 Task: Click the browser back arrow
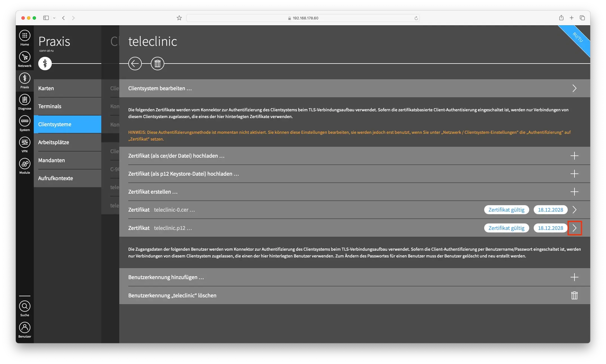[64, 18]
